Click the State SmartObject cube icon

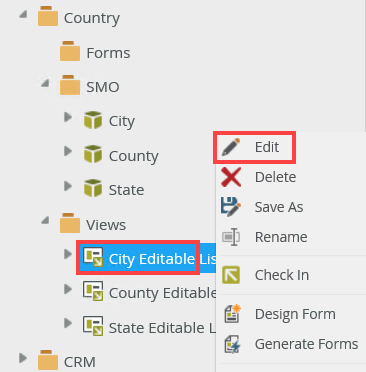pyautogui.click(x=93, y=188)
